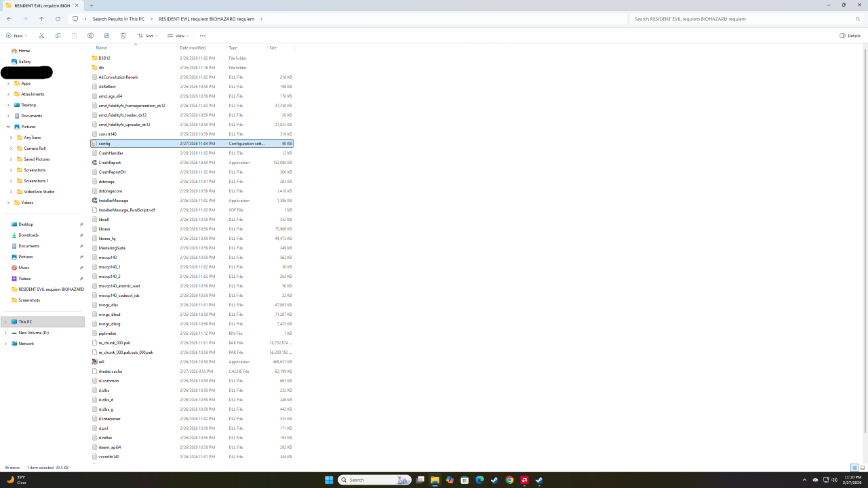Click the Delete trash icon
868x488 pixels.
click(123, 36)
